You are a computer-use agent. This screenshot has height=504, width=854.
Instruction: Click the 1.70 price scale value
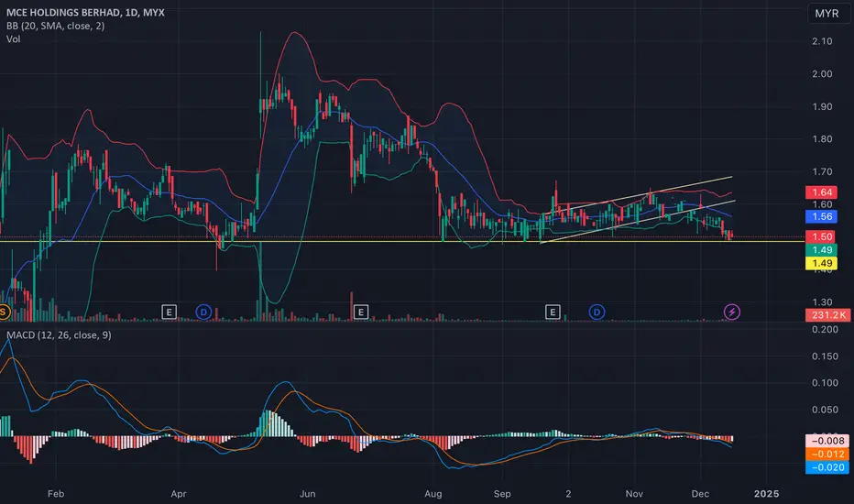pyautogui.click(x=822, y=171)
